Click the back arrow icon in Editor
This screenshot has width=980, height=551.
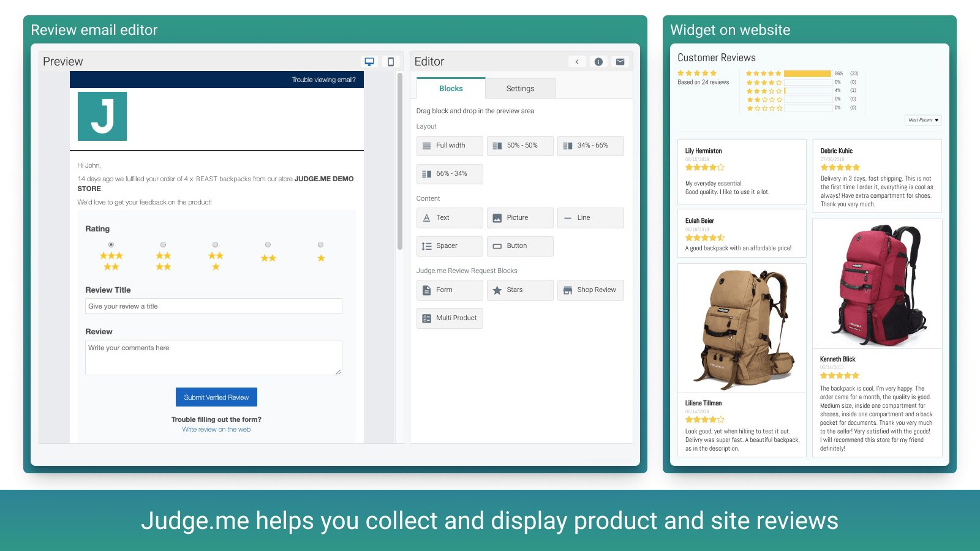(577, 62)
